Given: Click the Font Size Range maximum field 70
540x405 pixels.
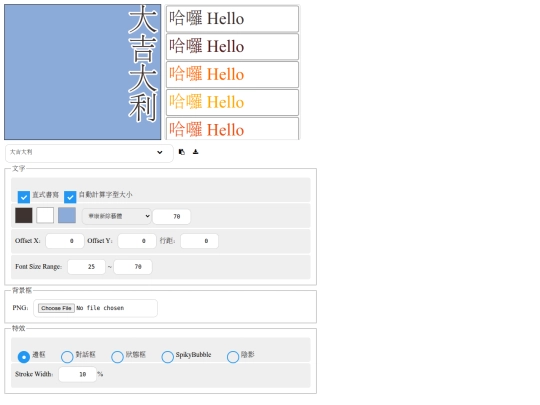Looking at the screenshot, I should coord(133,267).
